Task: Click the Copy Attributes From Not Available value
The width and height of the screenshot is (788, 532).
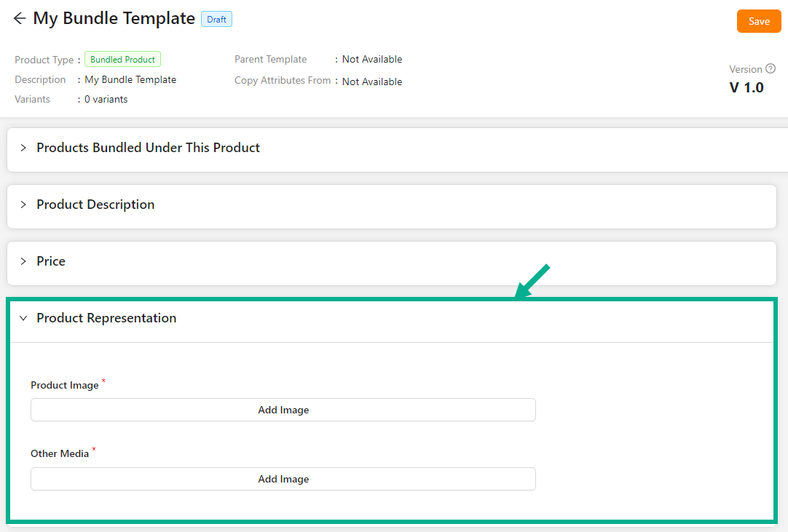Action: (371, 82)
